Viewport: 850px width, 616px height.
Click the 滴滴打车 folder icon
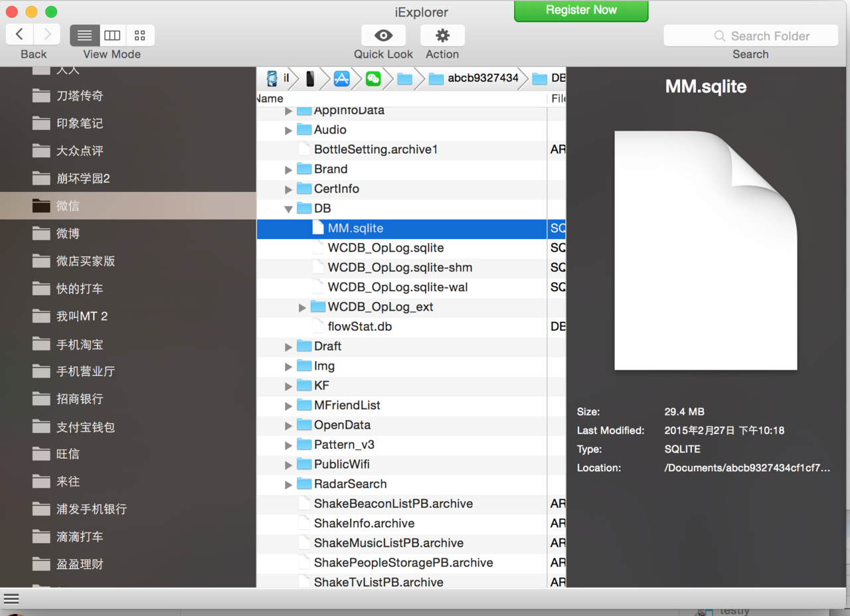click(x=41, y=537)
